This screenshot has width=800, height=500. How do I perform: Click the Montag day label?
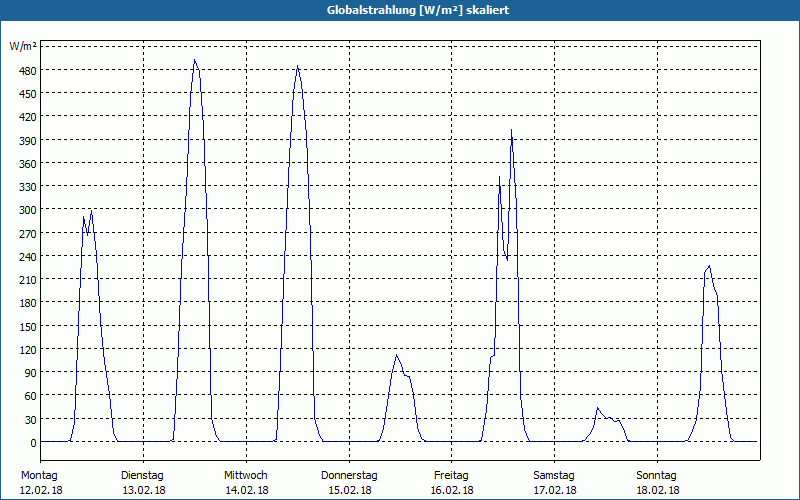click(39, 476)
